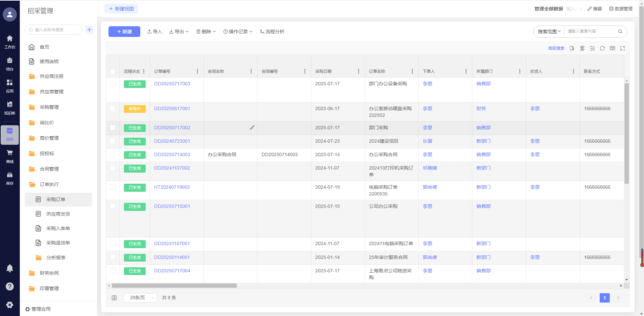The width and height of the screenshot is (644, 316).
Task: Tick the checkbox for order DD20240723001
Action: (x=113, y=141)
